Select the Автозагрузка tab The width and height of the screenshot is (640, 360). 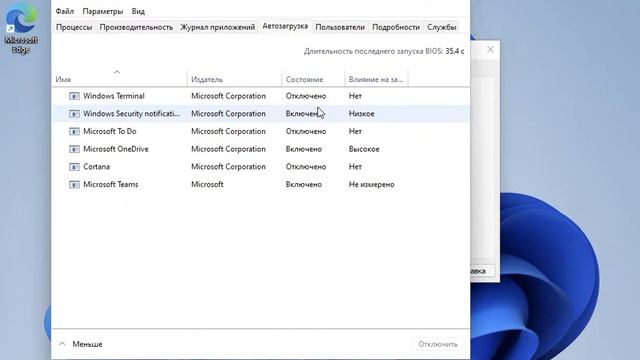coord(285,26)
